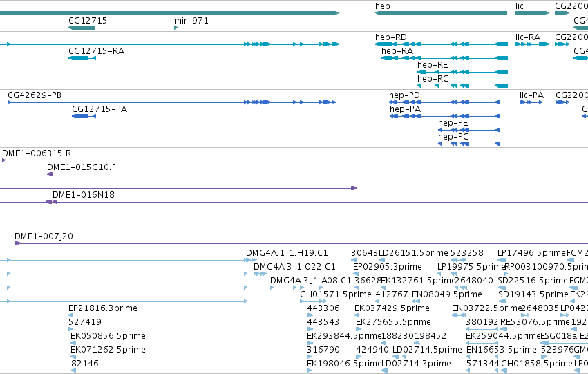The width and height of the screenshot is (588, 374).
Task: Select the 523258 EST feature
Action: [x=458, y=259]
